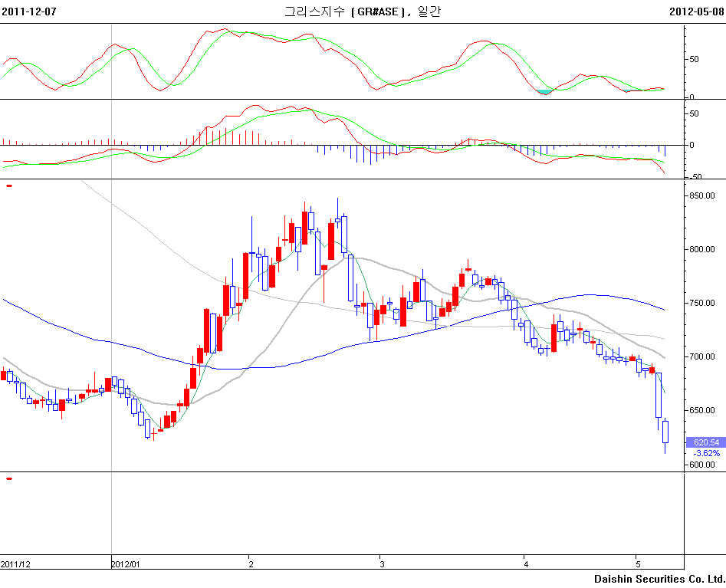Select month 5 on the time axis
Viewport: 726px width, 588px height.
click(x=637, y=564)
